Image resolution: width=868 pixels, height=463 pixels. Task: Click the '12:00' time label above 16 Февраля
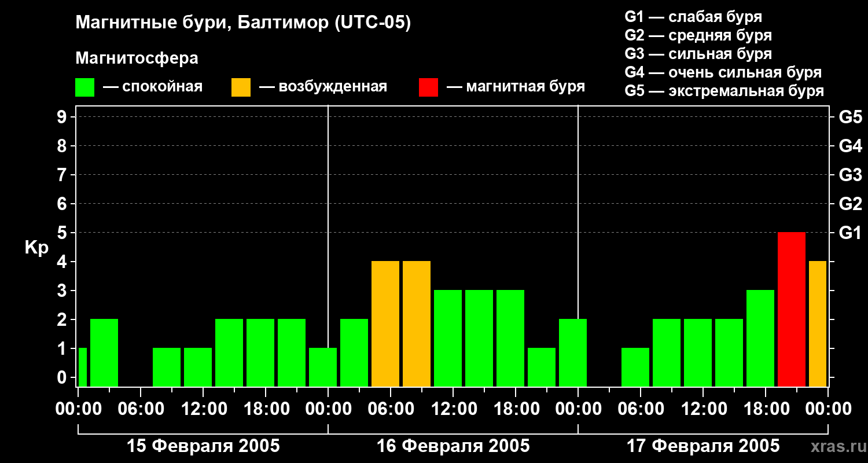(453, 409)
